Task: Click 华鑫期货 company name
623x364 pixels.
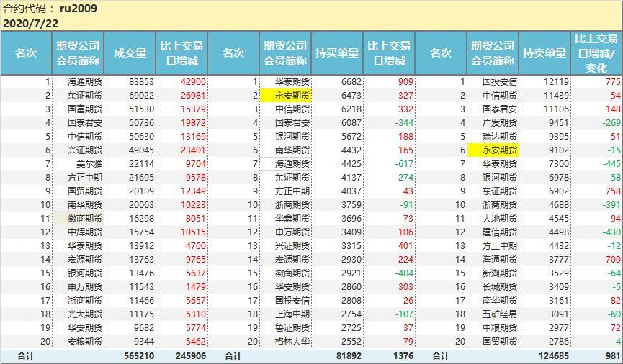Action: coord(292,218)
